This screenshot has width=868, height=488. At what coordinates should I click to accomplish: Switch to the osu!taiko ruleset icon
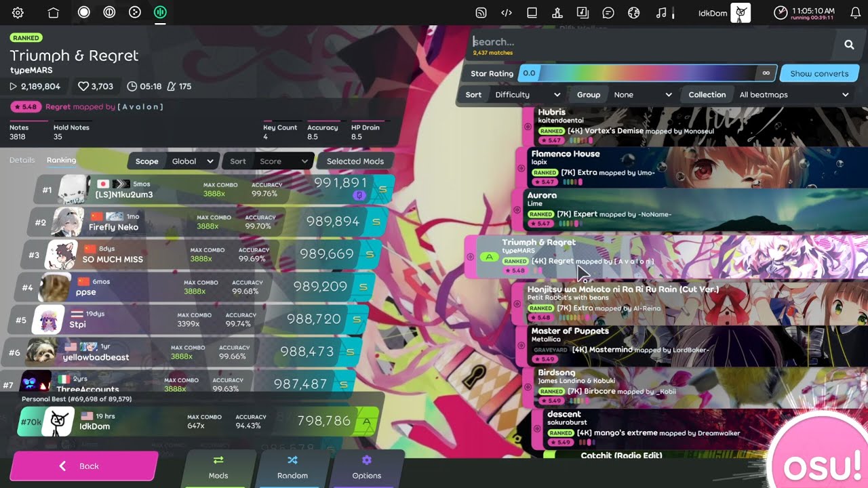tap(109, 12)
